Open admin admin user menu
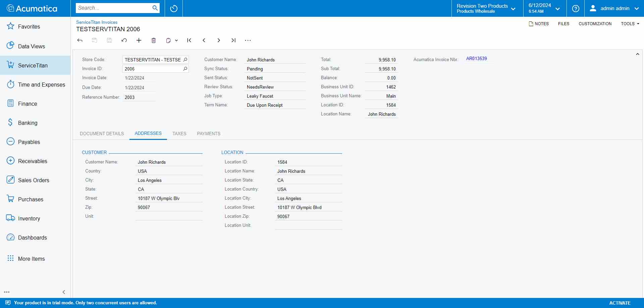This screenshot has height=308, width=644. [614, 8]
